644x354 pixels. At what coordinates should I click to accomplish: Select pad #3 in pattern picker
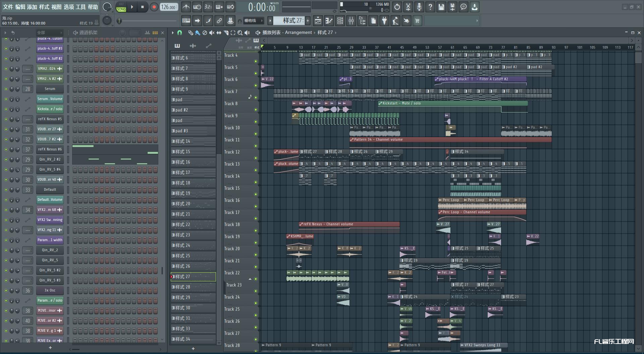coord(193,131)
